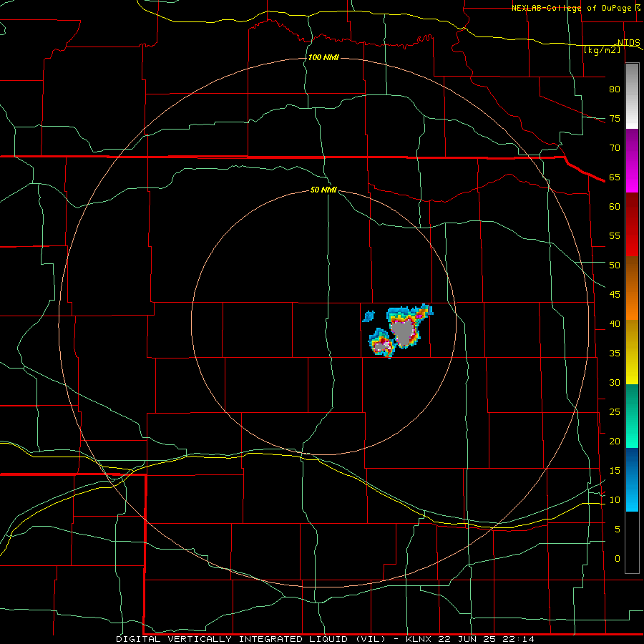This screenshot has width=644, height=644.
Task: Click the 40 value on the VIL scale
Action: (x=615, y=323)
